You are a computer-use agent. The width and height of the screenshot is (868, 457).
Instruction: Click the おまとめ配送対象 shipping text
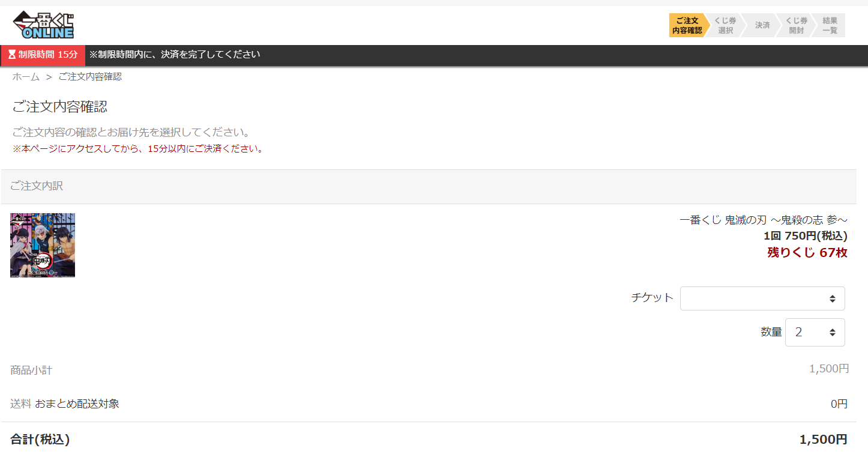(77, 404)
